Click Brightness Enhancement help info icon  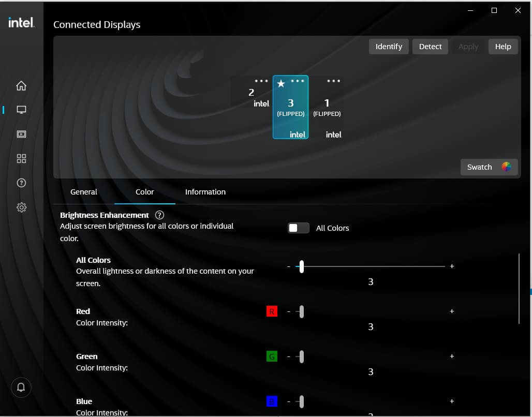point(159,215)
